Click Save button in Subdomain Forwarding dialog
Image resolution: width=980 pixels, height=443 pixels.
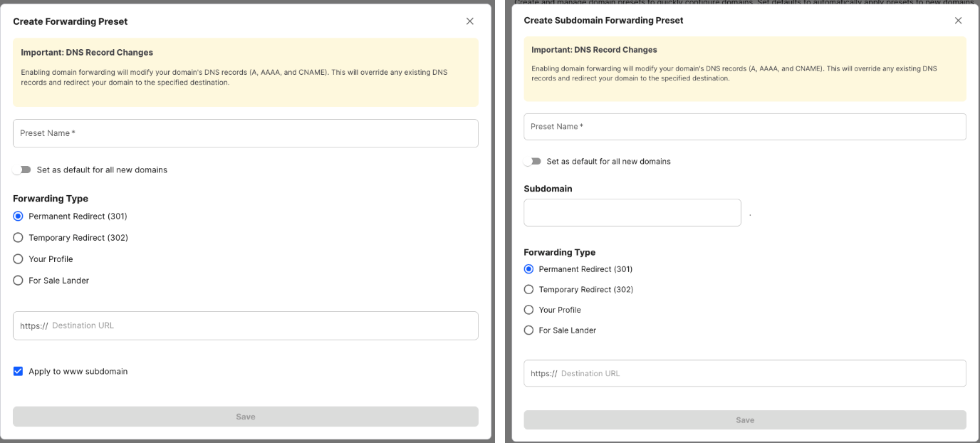tap(745, 420)
